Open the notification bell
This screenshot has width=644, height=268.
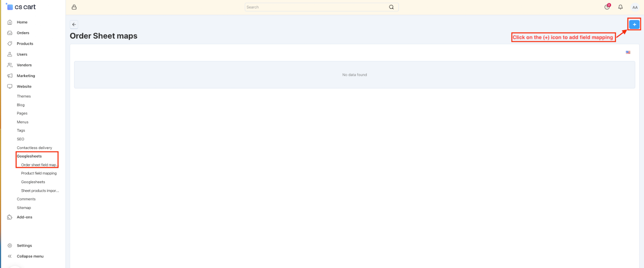coord(621,7)
